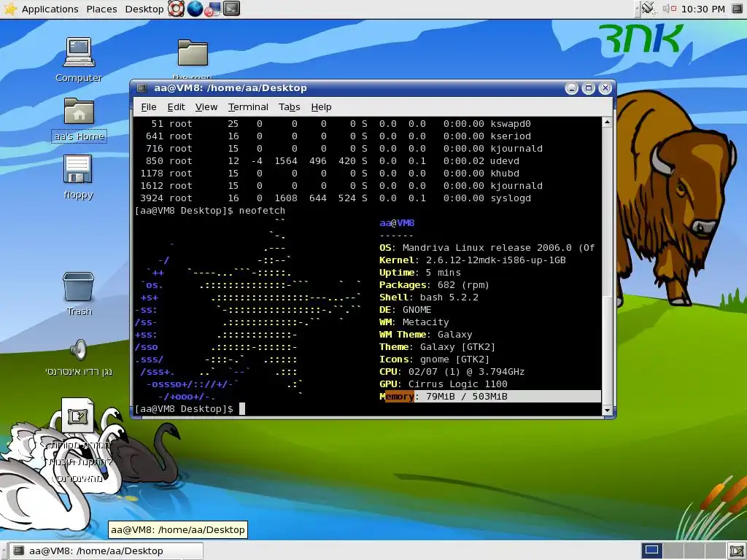Open the terminal's View menu
This screenshot has width=747, height=560.
point(206,107)
